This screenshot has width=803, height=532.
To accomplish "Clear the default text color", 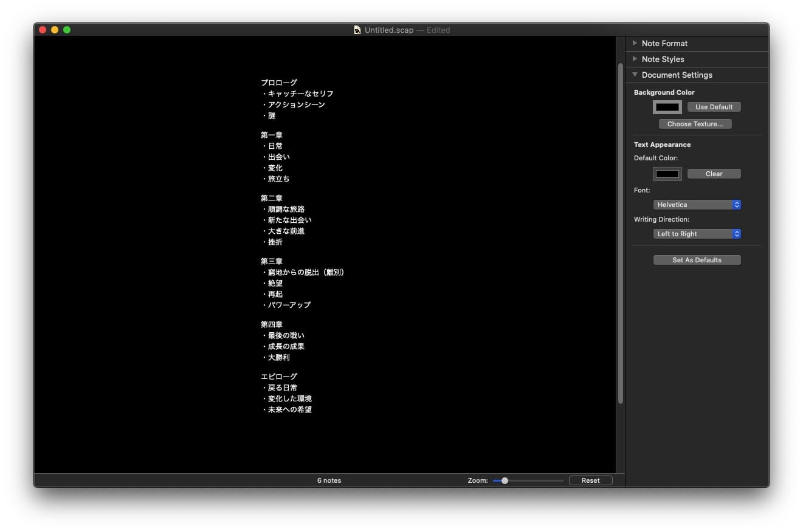I will pyautogui.click(x=714, y=174).
